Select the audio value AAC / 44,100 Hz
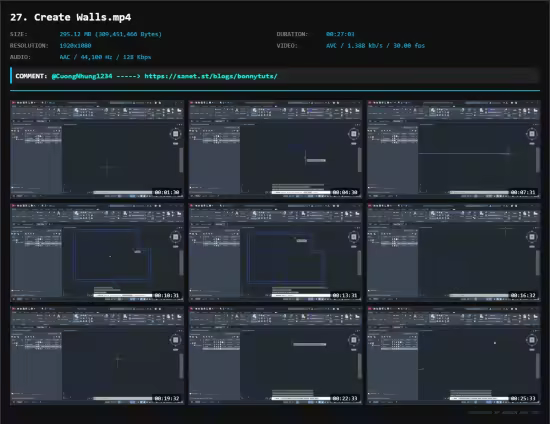This screenshot has height=424, width=550. [105, 57]
